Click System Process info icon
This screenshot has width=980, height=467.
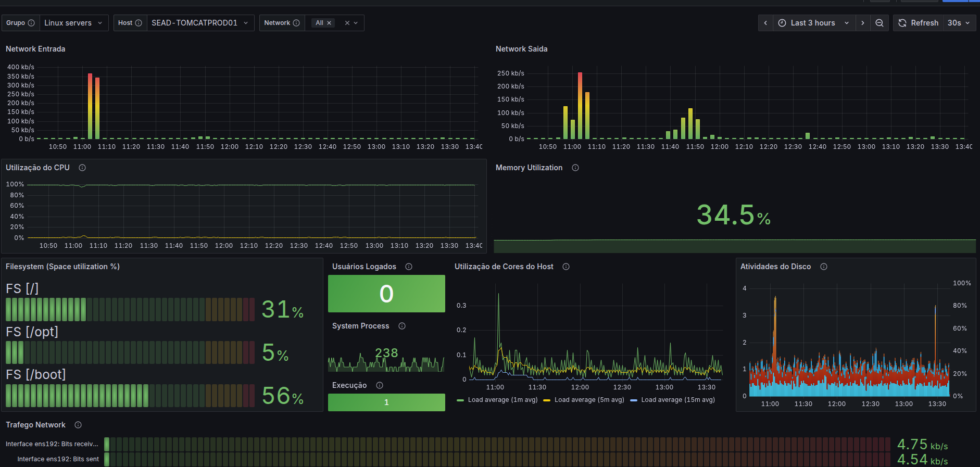click(402, 326)
